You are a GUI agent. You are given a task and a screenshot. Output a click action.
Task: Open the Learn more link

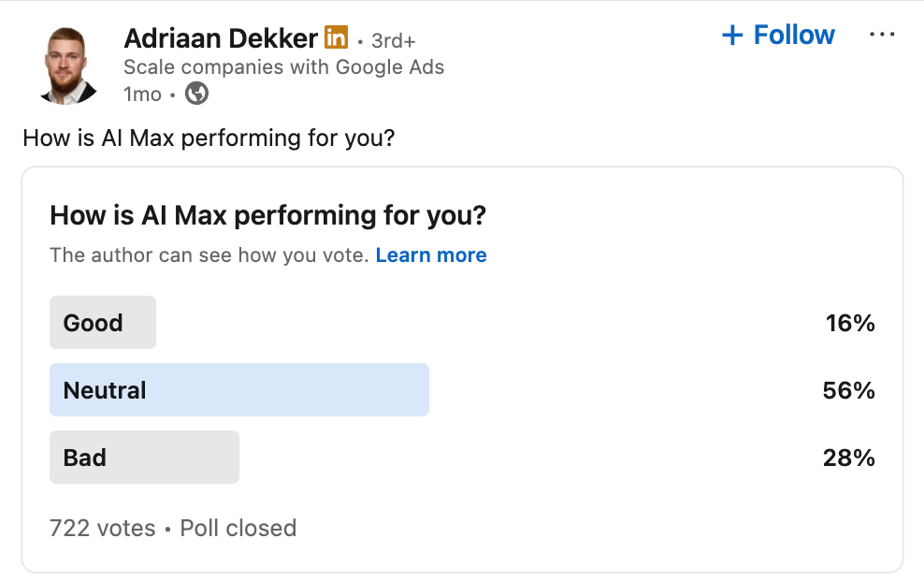431,255
